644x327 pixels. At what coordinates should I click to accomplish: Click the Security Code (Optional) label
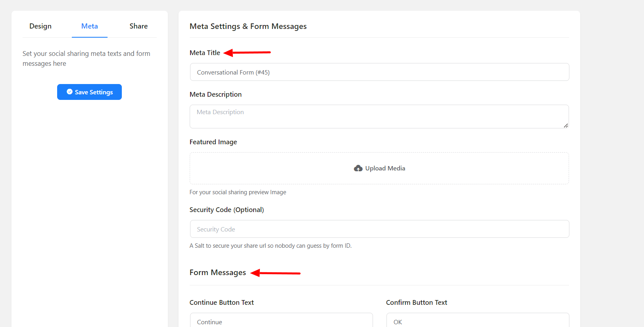click(x=227, y=210)
